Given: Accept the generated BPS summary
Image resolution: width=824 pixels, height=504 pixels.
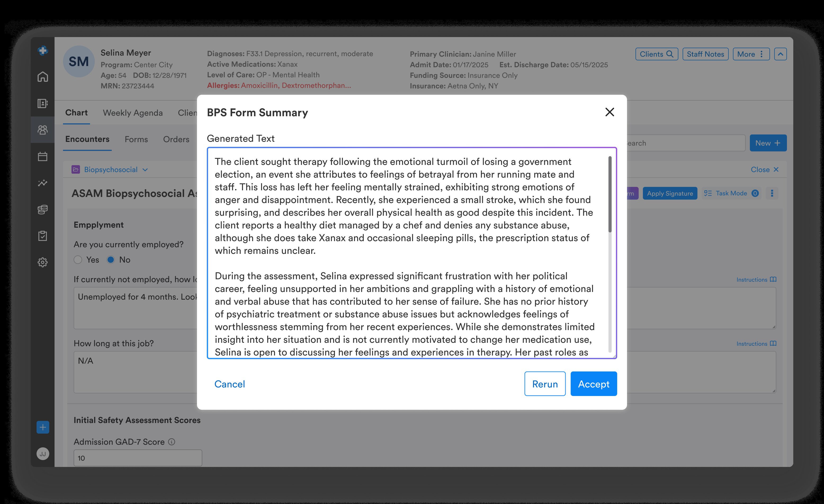Looking at the screenshot, I should tap(593, 384).
